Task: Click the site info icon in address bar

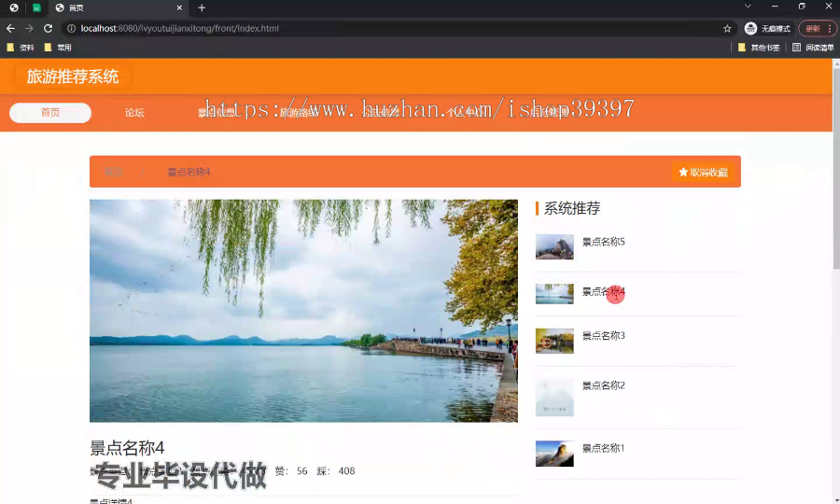Action: pos(71,28)
